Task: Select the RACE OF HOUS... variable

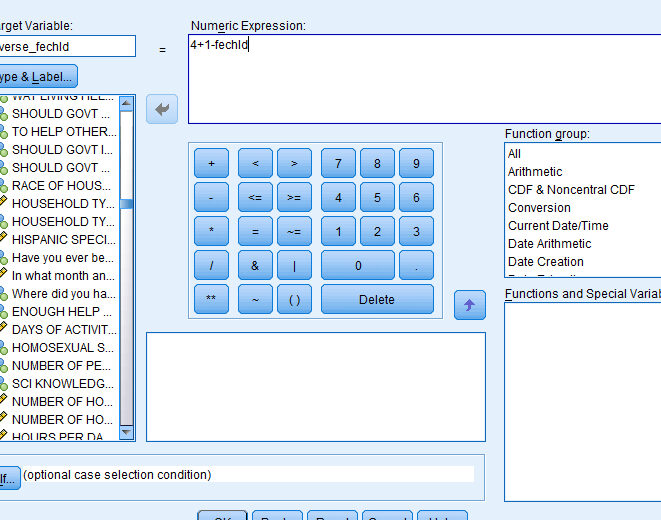Action: click(59, 186)
